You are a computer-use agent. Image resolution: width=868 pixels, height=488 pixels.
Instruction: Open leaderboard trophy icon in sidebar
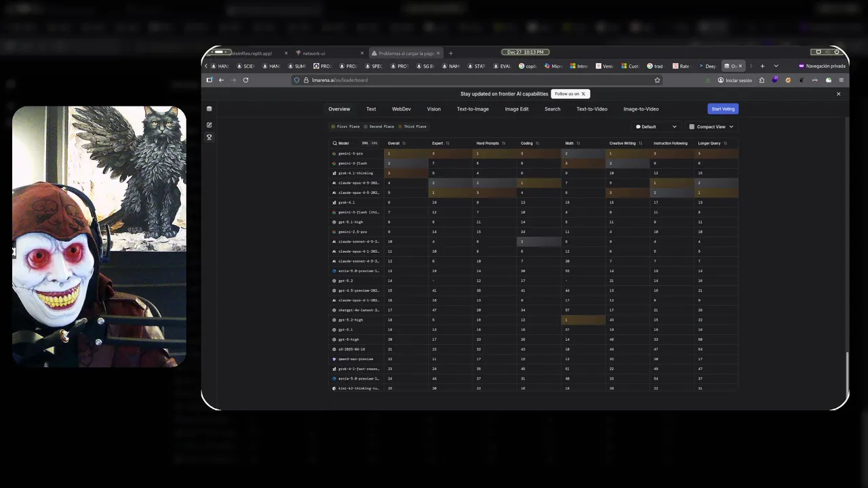tap(209, 137)
